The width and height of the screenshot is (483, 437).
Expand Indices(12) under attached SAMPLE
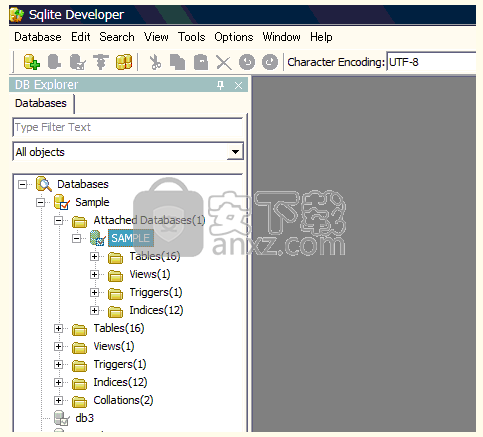(x=94, y=310)
